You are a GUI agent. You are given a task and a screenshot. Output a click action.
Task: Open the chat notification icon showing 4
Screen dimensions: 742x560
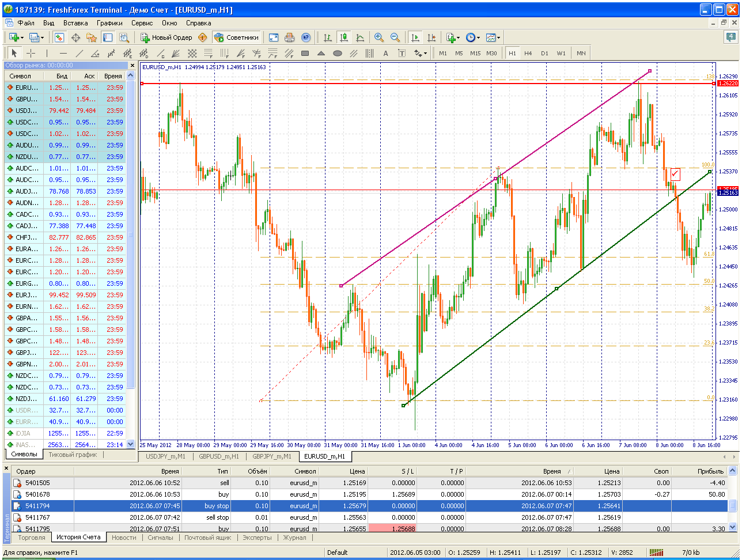coord(730,37)
